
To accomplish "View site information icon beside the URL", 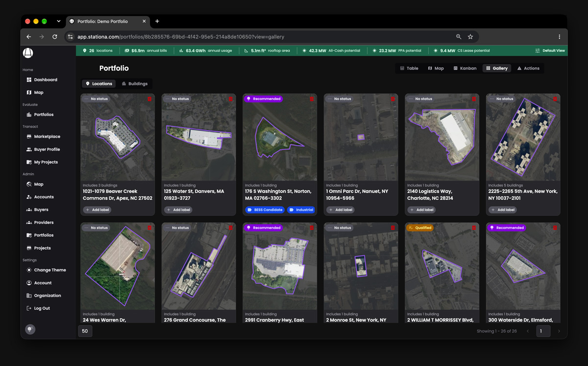I will [70, 37].
